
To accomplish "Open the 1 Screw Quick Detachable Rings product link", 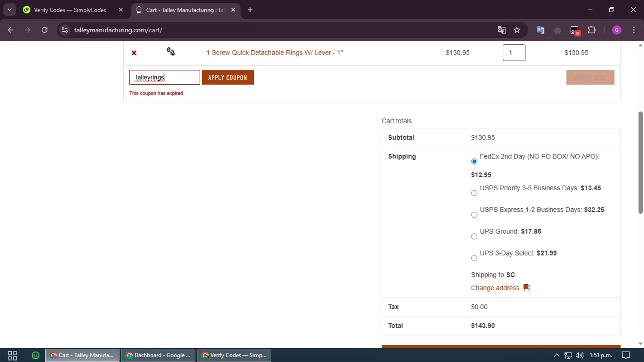I will (274, 53).
